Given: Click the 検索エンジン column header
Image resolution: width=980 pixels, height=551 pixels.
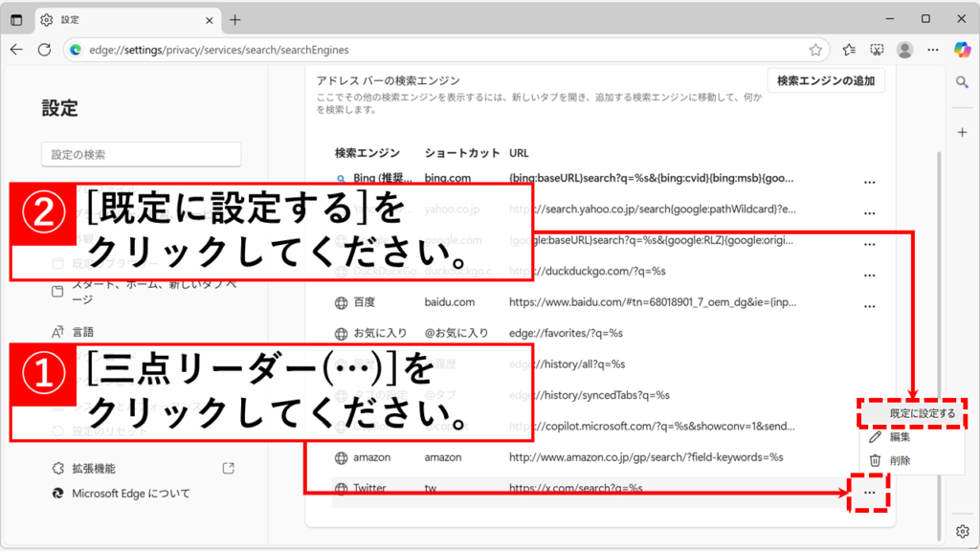Looking at the screenshot, I should (x=367, y=153).
